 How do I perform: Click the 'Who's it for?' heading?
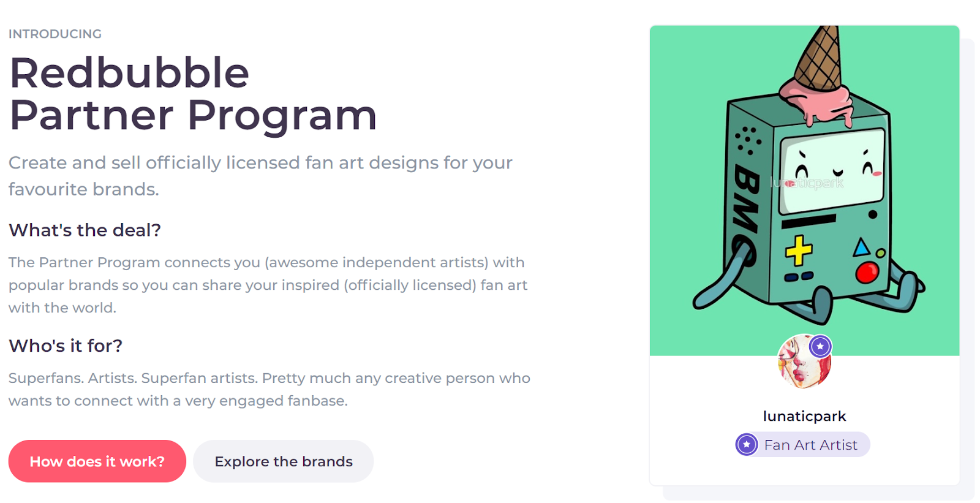[66, 346]
